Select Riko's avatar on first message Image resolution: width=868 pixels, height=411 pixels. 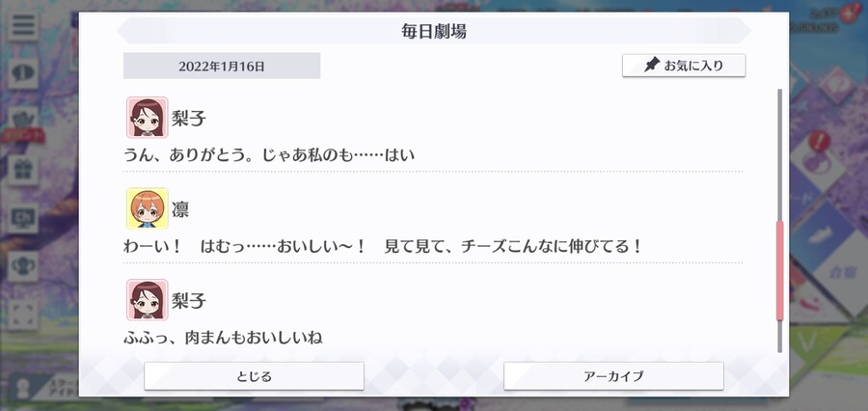[148, 118]
